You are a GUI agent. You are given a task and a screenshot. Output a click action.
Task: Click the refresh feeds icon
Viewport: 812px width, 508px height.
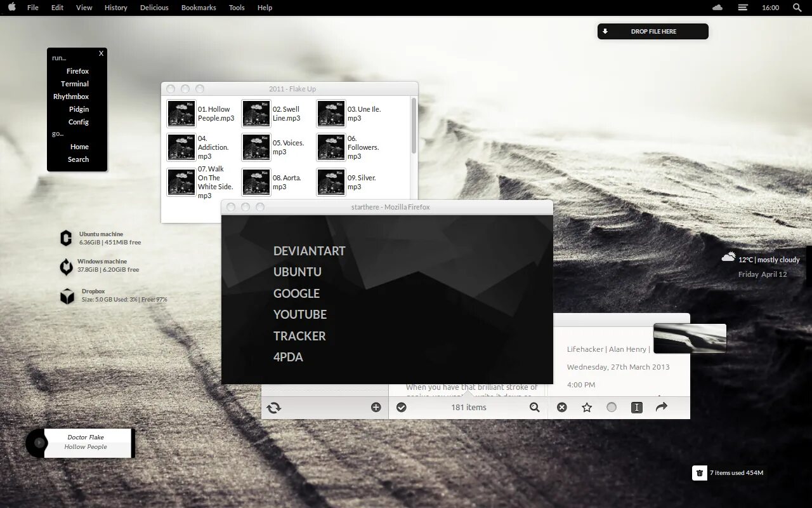(x=274, y=408)
